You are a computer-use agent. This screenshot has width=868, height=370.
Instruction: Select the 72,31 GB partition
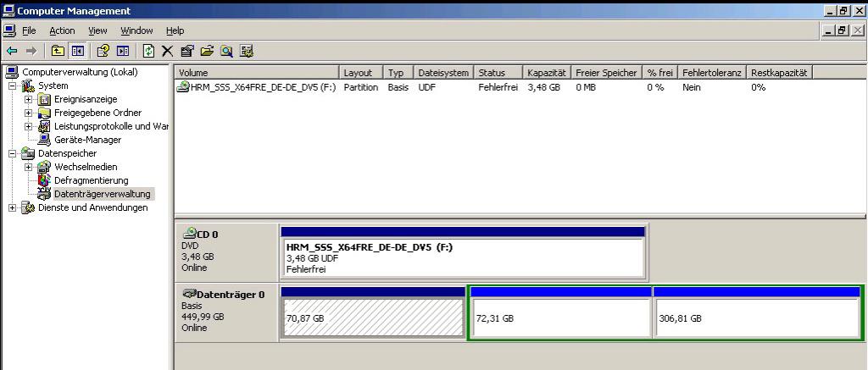(x=560, y=312)
